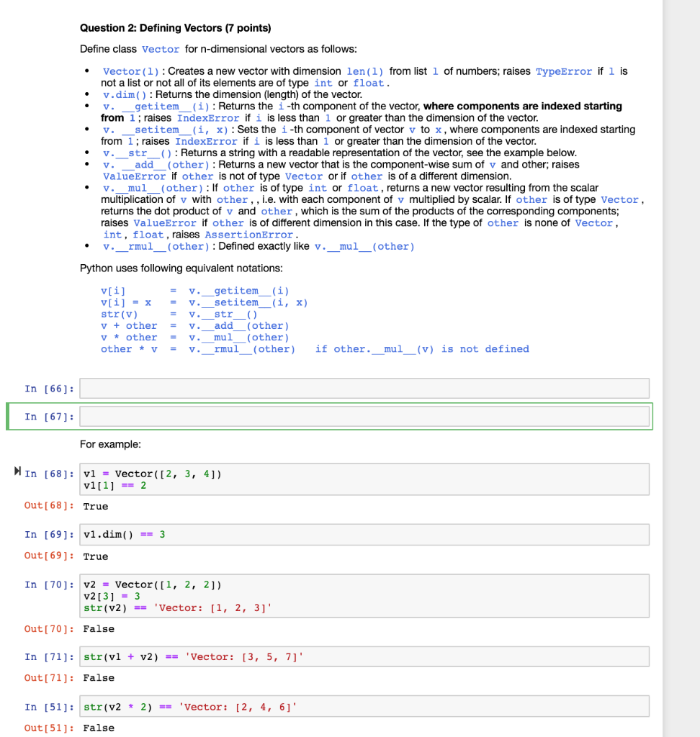Click the Out[70]: False output

(x=99, y=628)
